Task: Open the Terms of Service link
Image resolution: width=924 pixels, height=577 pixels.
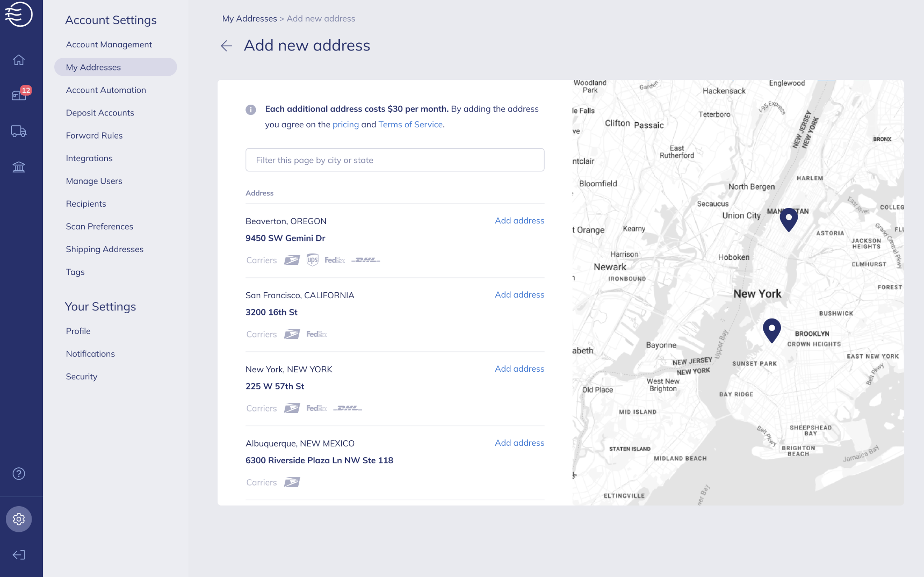Action: [x=410, y=124]
